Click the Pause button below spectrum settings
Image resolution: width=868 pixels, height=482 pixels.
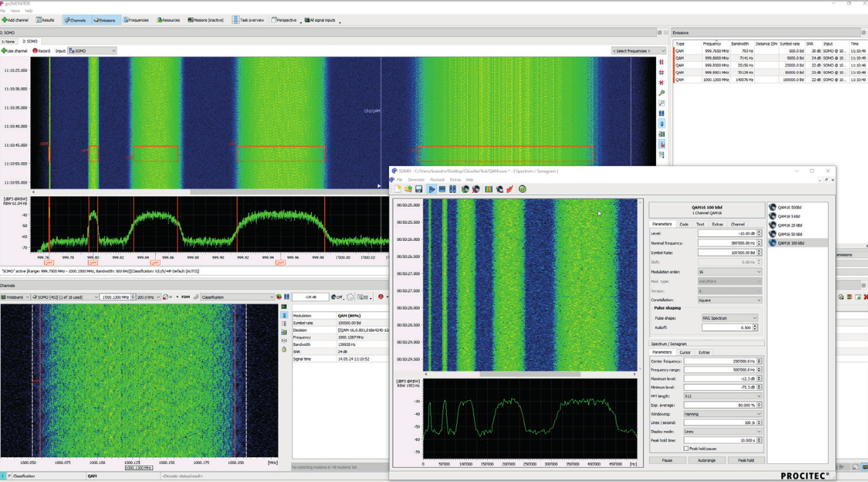click(x=667, y=460)
